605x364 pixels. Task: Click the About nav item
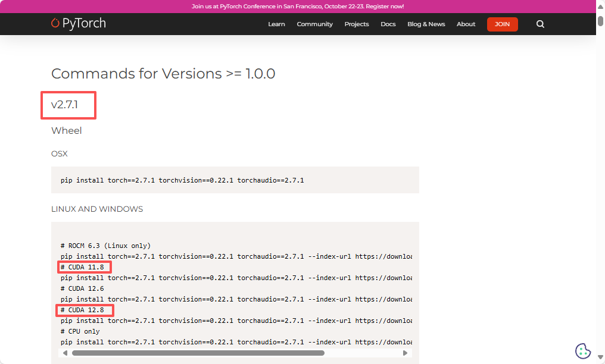coord(466,24)
